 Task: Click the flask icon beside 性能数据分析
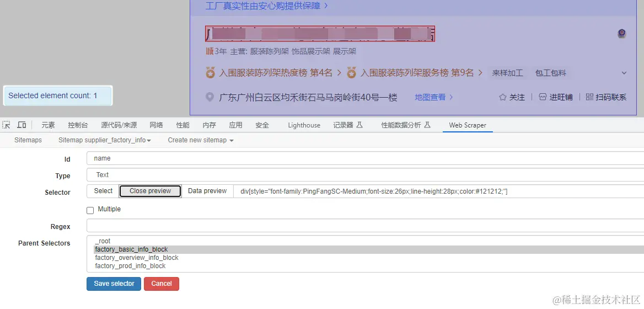tap(427, 125)
